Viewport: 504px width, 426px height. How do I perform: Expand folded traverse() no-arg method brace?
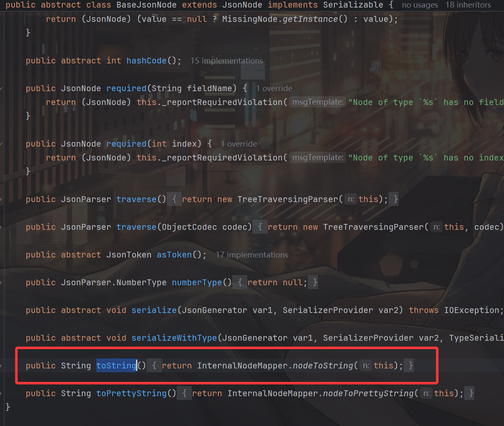(174, 199)
